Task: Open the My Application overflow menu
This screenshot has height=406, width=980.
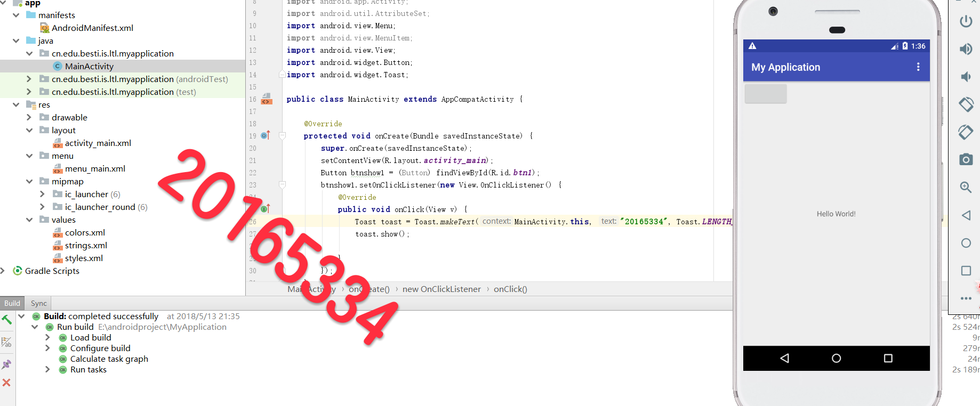Action: 918,67
